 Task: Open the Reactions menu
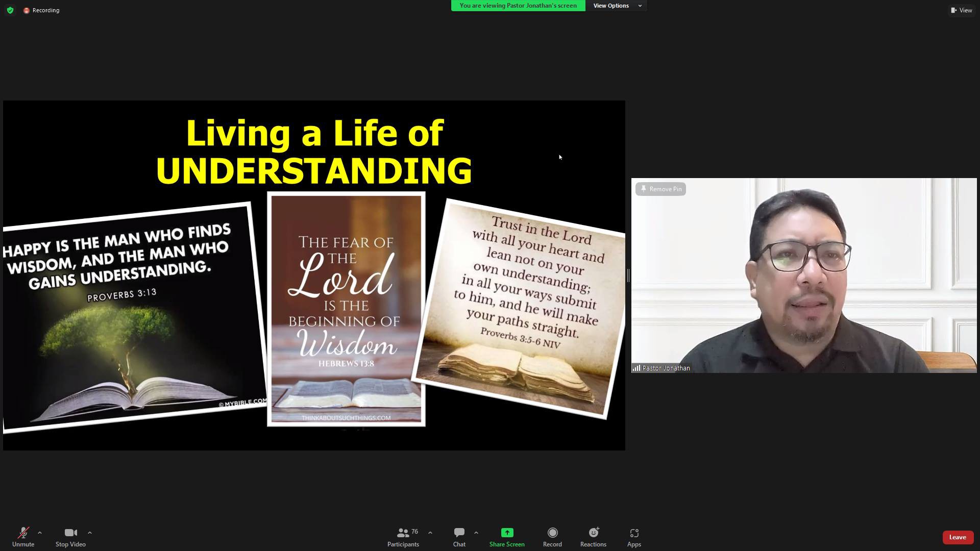[x=593, y=537]
